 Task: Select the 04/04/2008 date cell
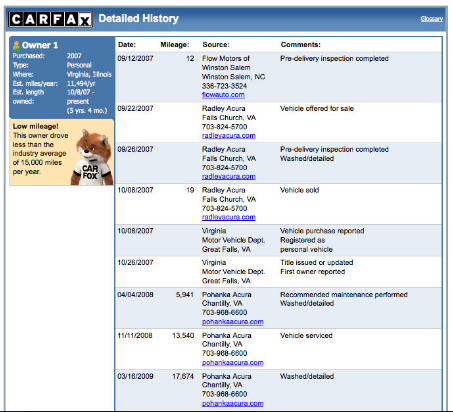pos(135,295)
